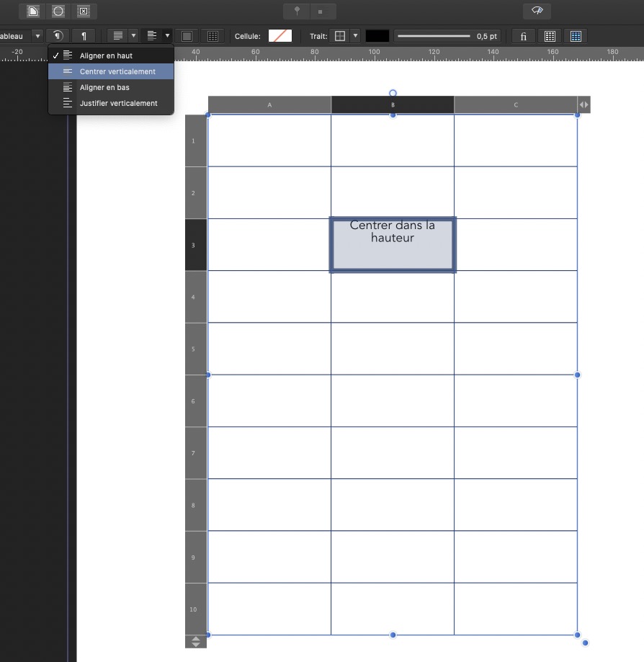
Task: Select row header 9
Action: (x=196, y=558)
